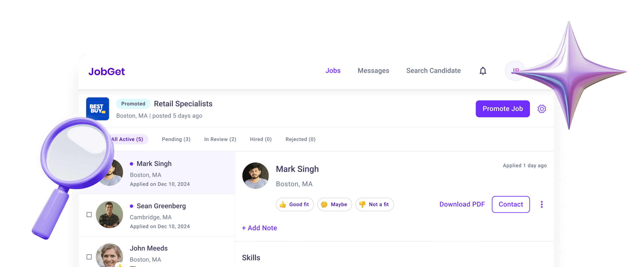Screen dimensions: 644x267
Task: Open the JB profile avatar menu
Action: (515, 71)
